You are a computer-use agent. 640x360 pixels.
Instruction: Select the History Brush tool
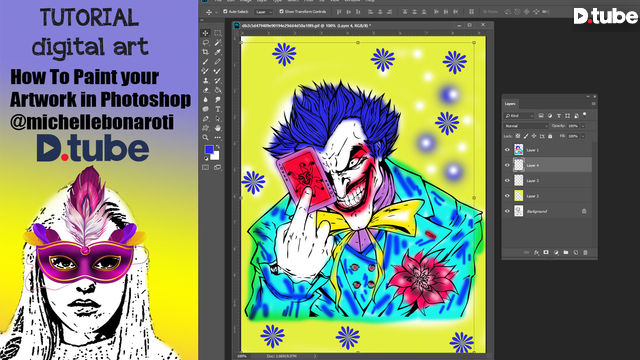coord(218,80)
